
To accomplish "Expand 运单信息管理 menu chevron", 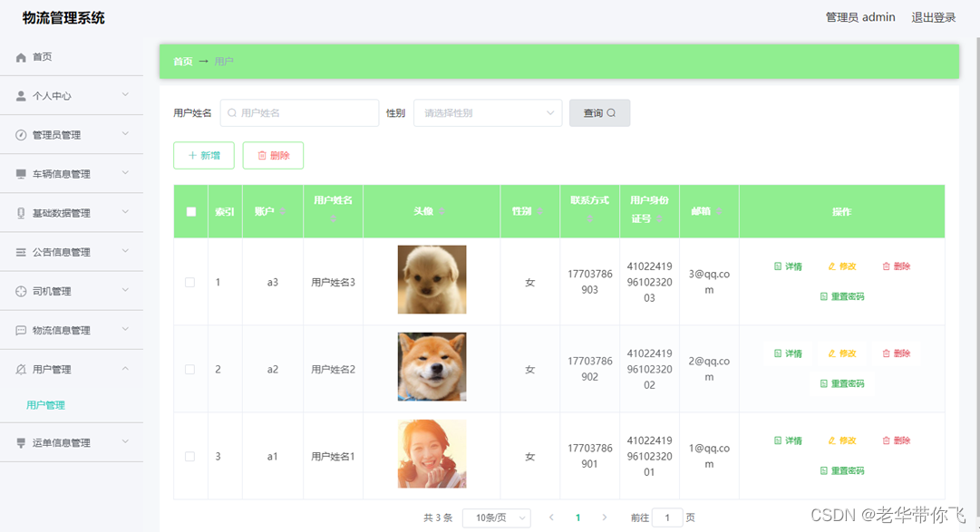I will tap(125, 441).
